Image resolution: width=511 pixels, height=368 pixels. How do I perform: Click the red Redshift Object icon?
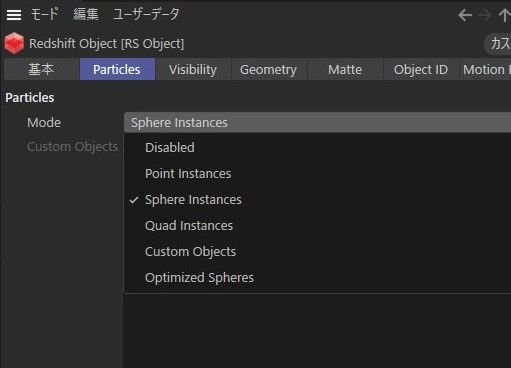(x=14, y=43)
